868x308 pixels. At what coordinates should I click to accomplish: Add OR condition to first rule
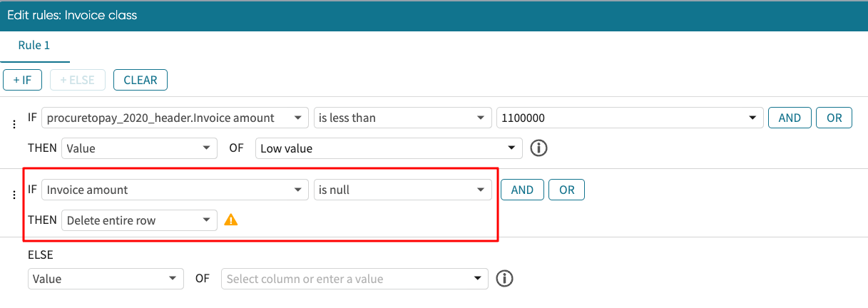(x=834, y=118)
